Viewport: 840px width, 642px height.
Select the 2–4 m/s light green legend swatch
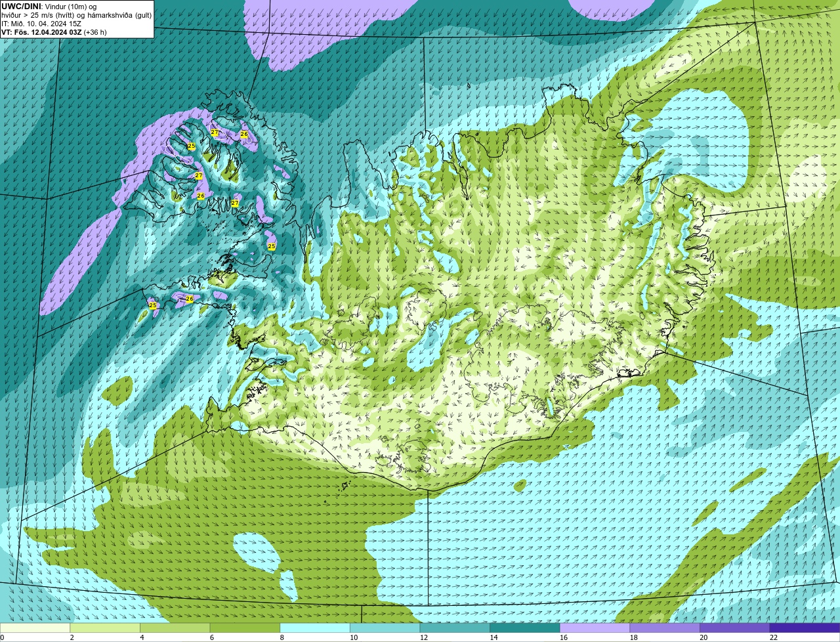pyautogui.click(x=106, y=628)
